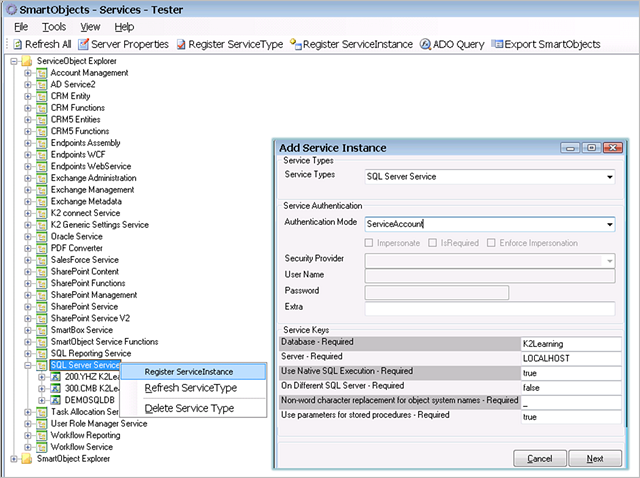Select the SmartObject Service Functions row
The image size is (640, 478).
[x=104, y=342]
